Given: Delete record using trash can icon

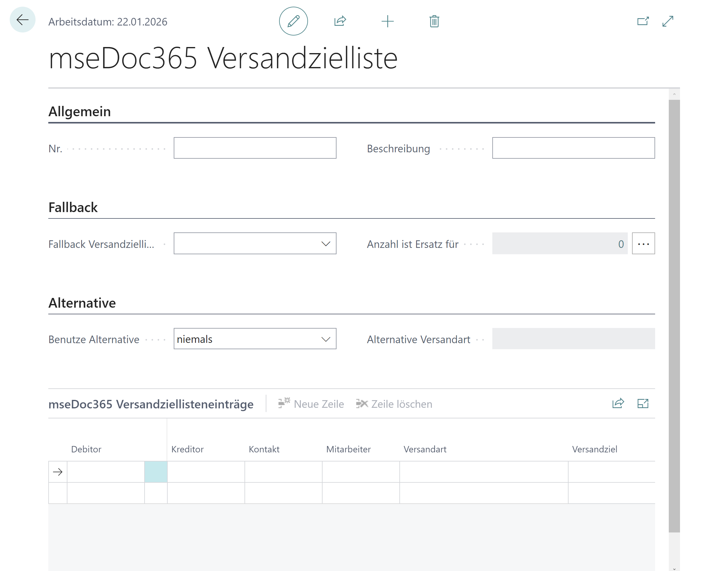Looking at the screenshot, I should coord(434,21).
